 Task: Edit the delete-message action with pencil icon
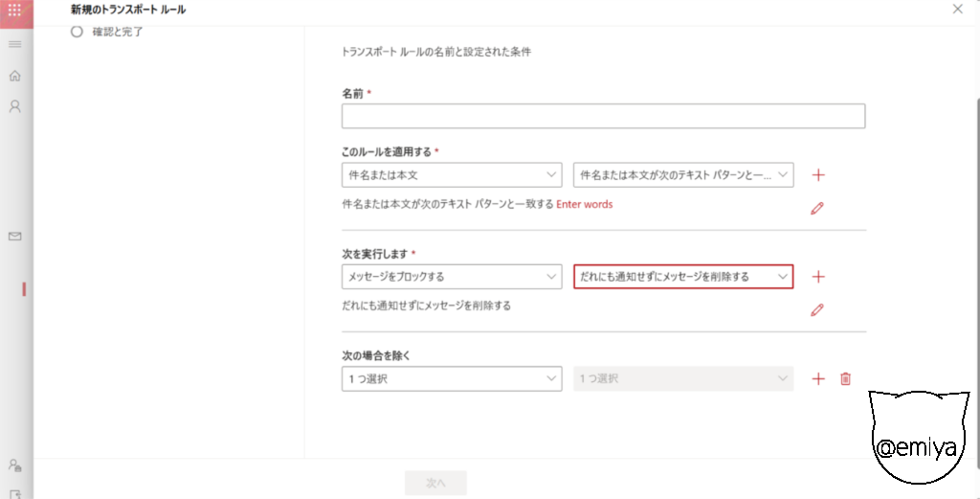(x=816, y=309)
